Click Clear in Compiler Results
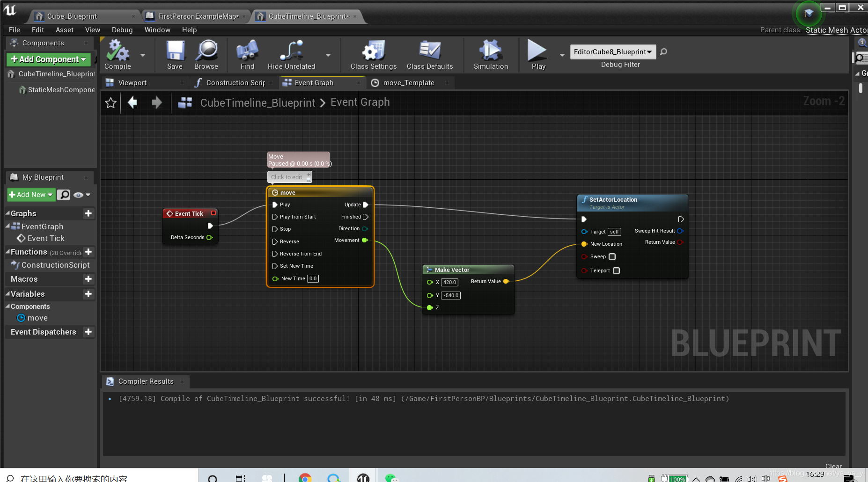Image resolution: width=868 pixels, height=482 pixels. pyautogui.click(x=833, y=466)
